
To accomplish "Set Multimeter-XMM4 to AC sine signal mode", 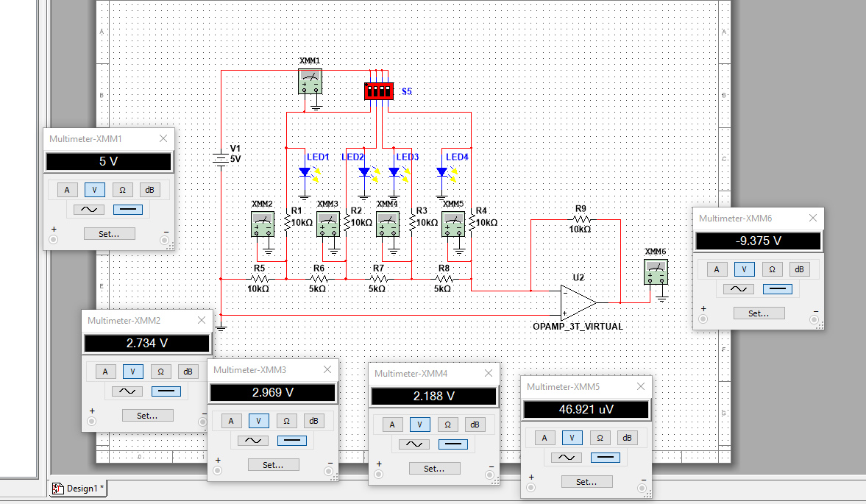I will (414, 444).
